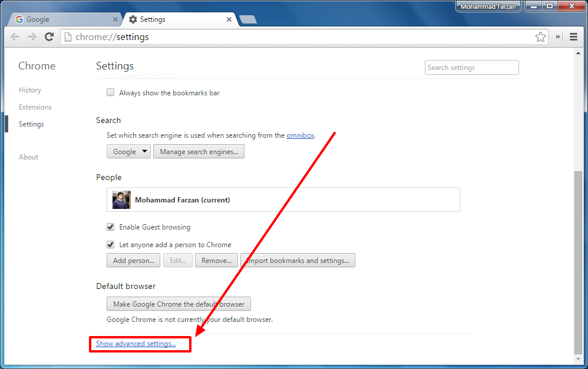The height and width of the screenshot is (369, 588).
Task: Close the Google tab
Action: tap(115, 19)
